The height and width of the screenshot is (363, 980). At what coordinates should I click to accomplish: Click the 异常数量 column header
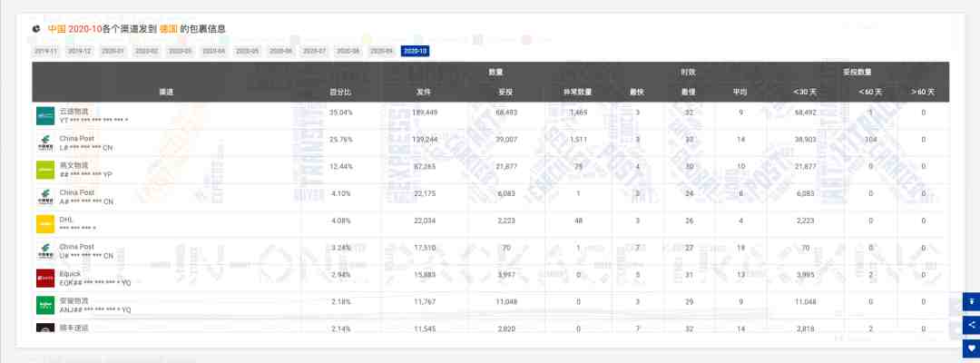pyautogui.click(x=577, y=92)
